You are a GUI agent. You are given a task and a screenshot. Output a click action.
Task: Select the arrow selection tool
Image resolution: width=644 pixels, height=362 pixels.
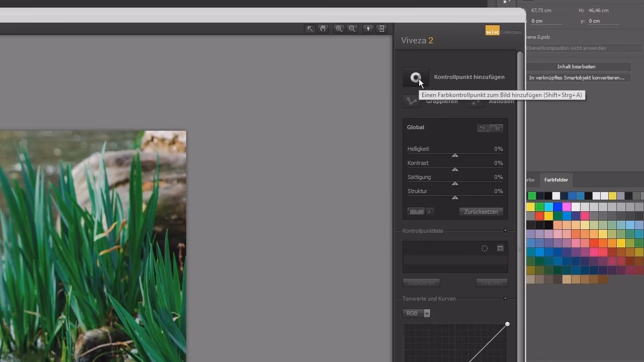[x=309, y=29]
